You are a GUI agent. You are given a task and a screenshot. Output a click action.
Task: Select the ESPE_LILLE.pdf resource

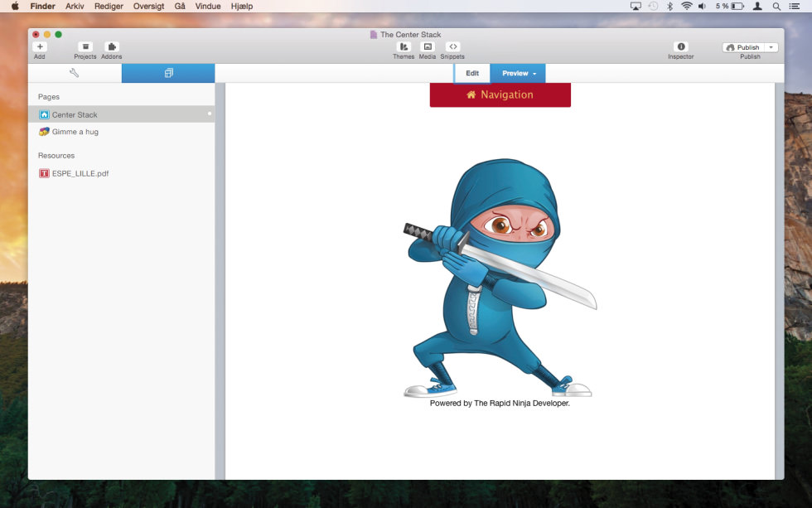tap(121, 173)
